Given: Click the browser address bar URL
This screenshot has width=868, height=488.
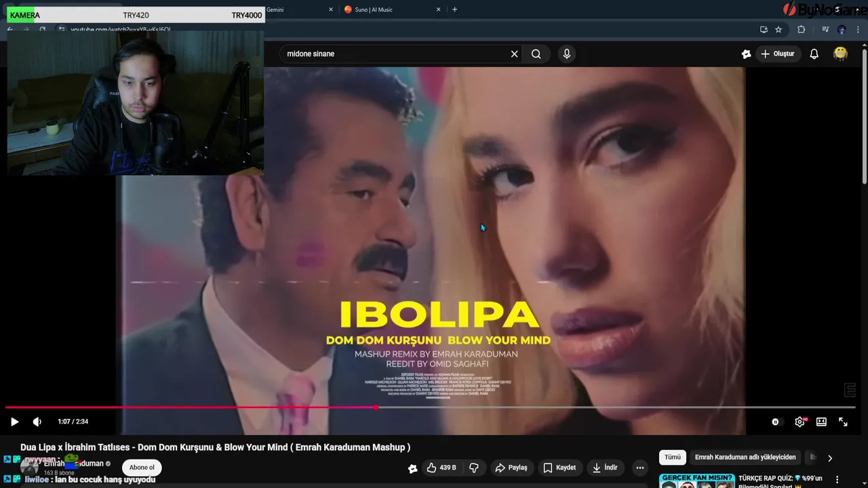Looking at the screenshot, I should point(121,29).
